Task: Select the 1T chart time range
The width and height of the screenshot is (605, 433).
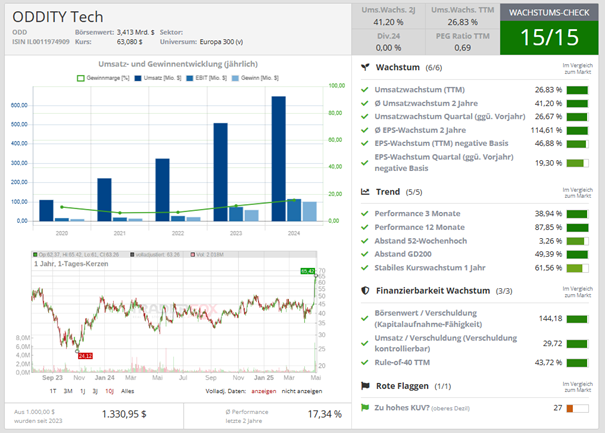Action: [53, 391]
